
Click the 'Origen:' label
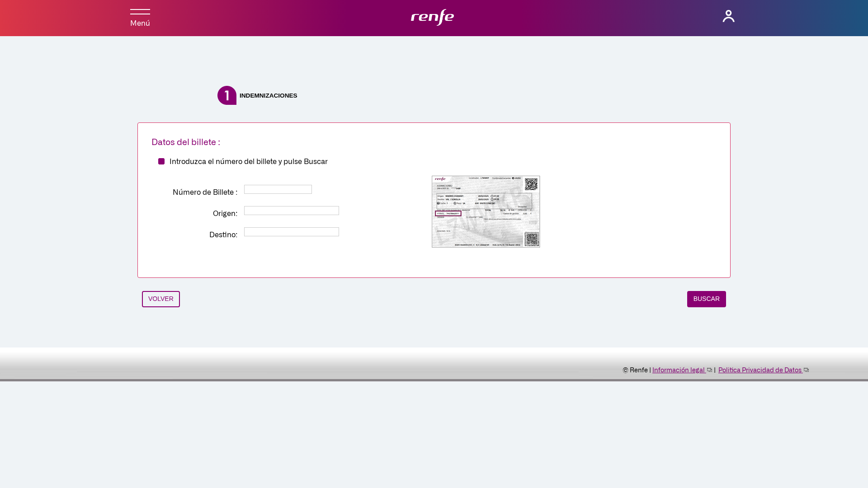tap(225, 214)
